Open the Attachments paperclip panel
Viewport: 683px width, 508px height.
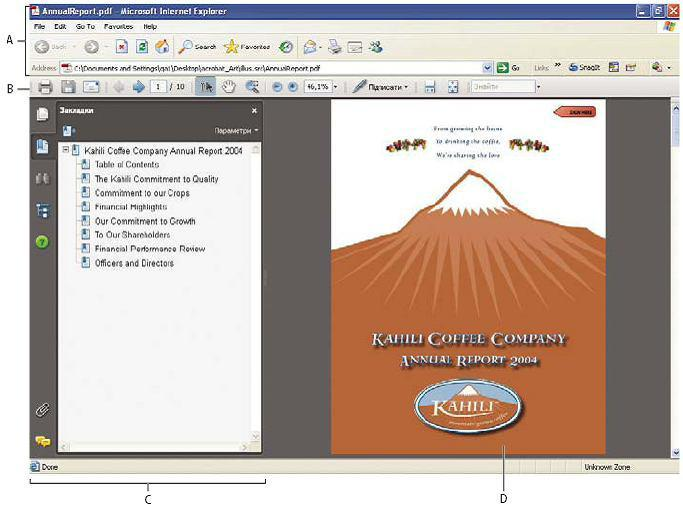click(43, 410)
